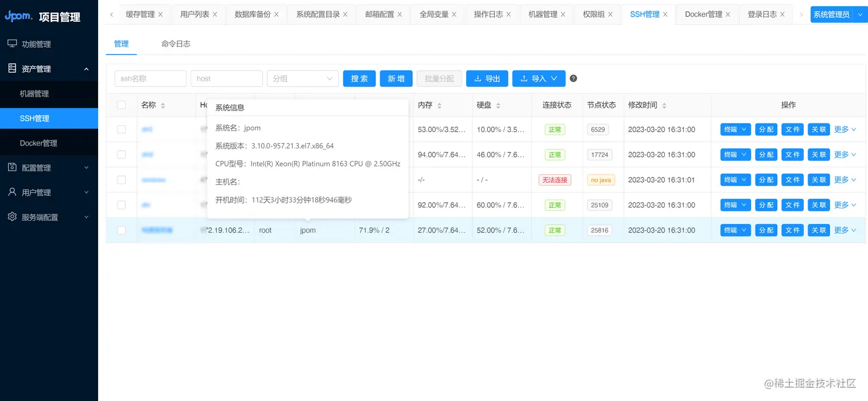Check the checkbox on the 无法连接 row
This screenshot has width=868, height=401.
[121, 179]
